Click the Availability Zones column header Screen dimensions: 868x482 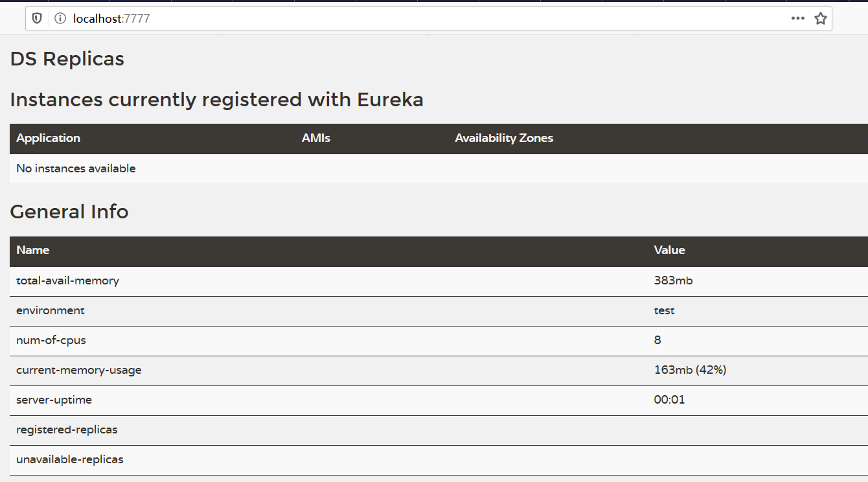(x=504, y=138)
